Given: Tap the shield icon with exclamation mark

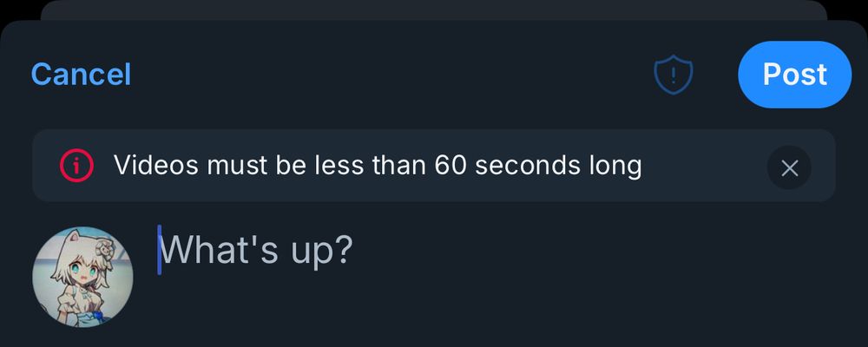Looking at the screenshot, I should point(673,75).
